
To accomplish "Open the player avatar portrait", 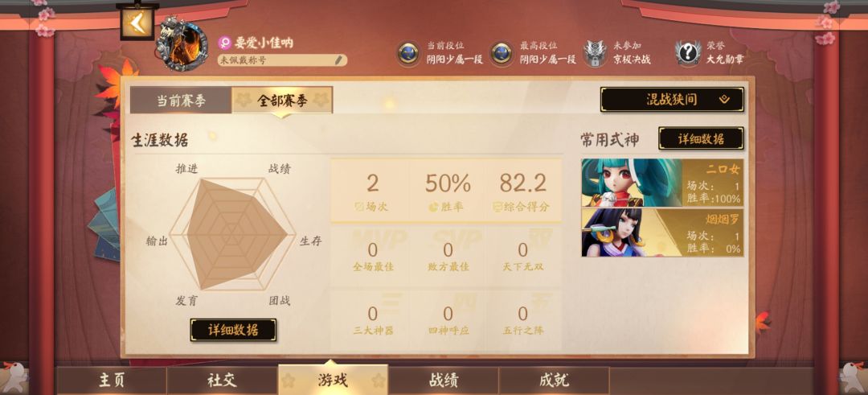I will pos(182,45).
